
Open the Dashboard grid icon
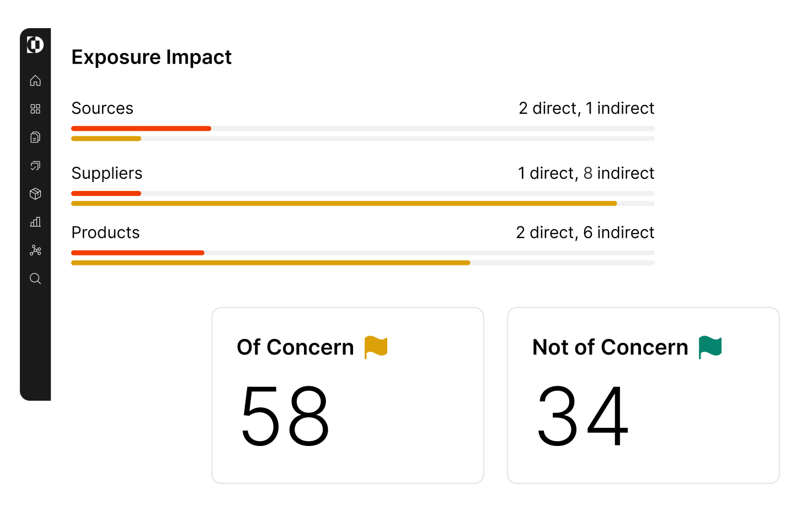click(x=35, y=109)
